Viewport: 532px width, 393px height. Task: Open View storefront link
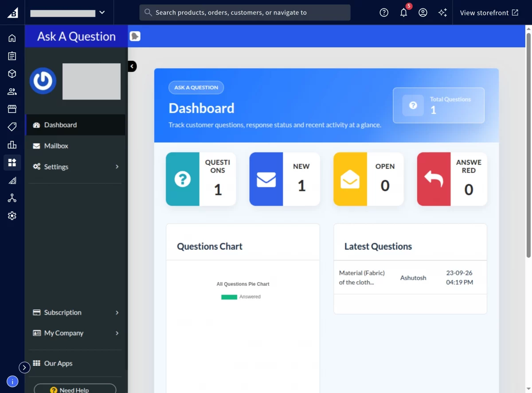point(489,12)
